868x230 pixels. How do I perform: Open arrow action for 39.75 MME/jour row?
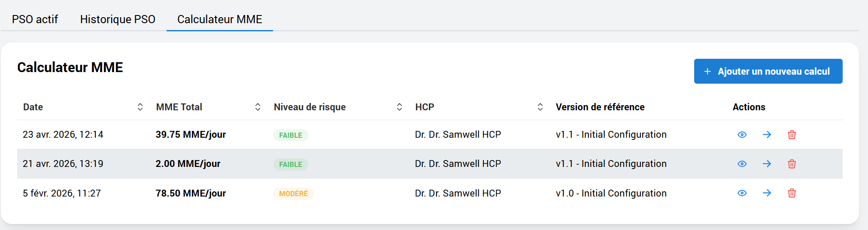click(x=767, y=135)
